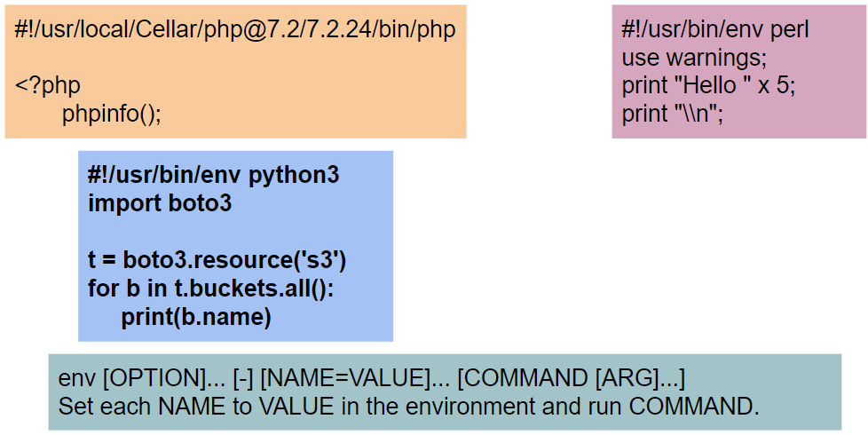The width and height of the screenshot is (868, 435).
Task: Click the PHP shebang line in the orange box
Action: (234, 29)
